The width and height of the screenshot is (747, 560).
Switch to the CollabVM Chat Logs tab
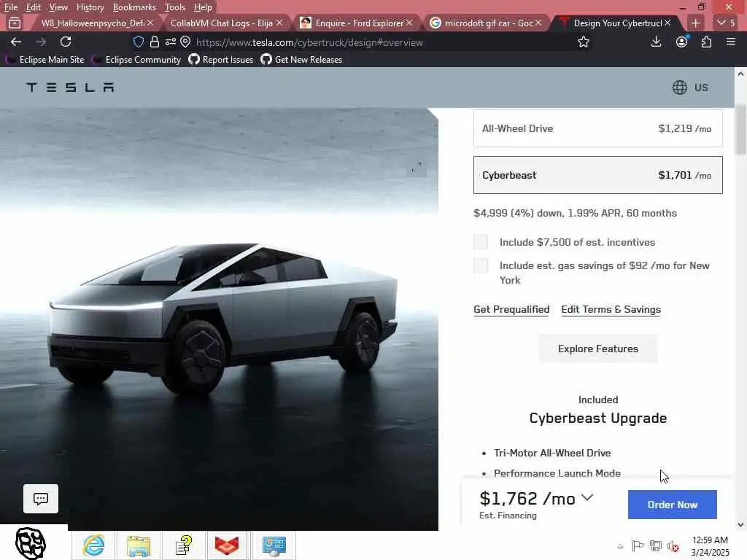(x=222, y=23)
